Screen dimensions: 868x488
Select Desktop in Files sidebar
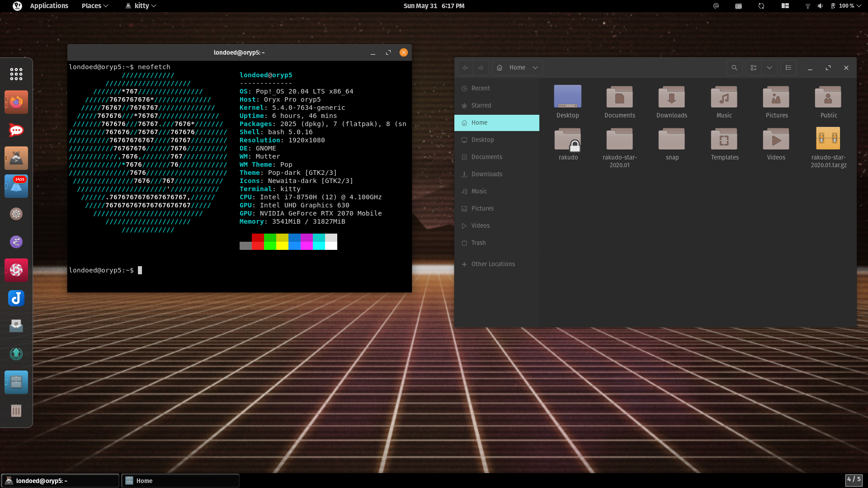point(497,140)
